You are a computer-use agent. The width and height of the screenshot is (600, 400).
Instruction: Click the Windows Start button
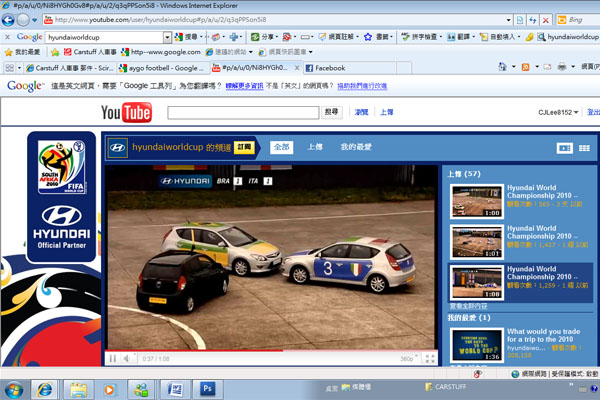[x=17, y=386]
